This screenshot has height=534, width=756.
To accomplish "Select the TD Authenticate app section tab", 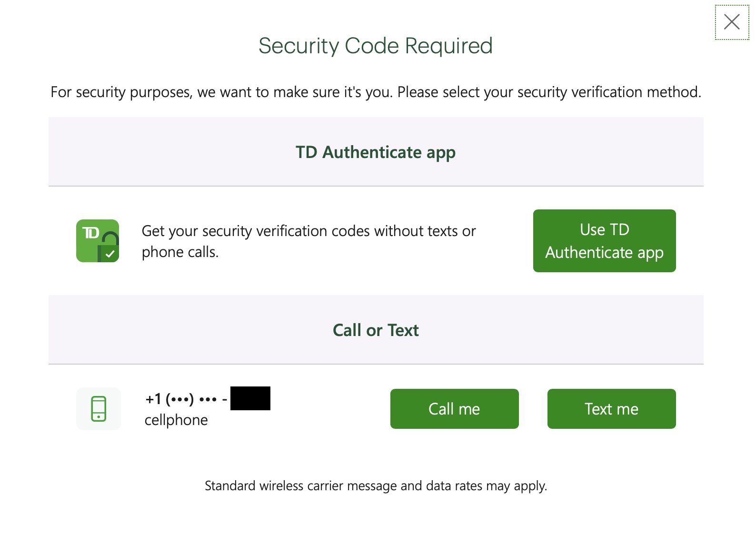I will 376,152.
